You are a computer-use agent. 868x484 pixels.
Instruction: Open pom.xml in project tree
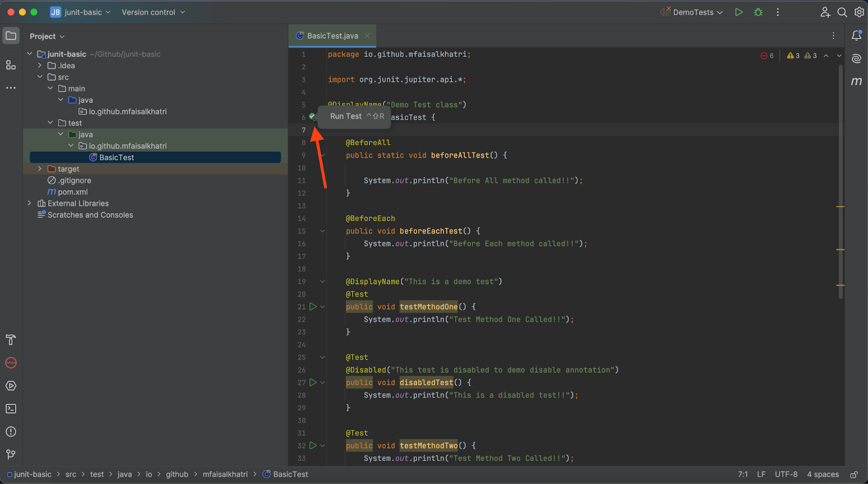73,192
